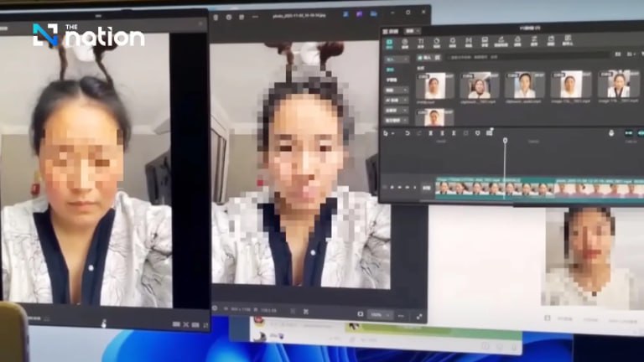Select the Text "TI" icon in editor toolbar
644x362 pixels.
pos(420,42)
